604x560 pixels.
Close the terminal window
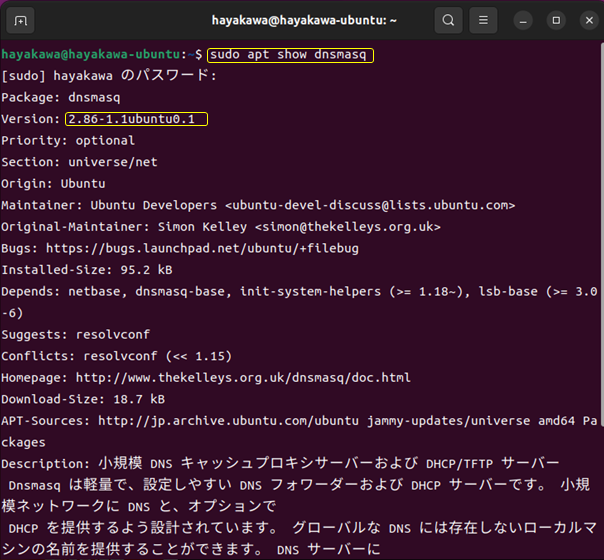(x=588, y=20)
